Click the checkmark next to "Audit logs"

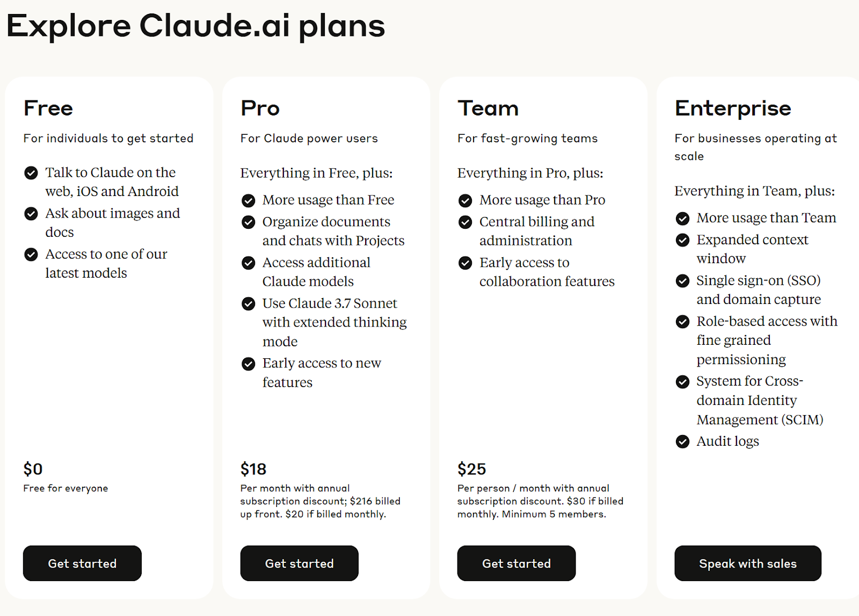[682, 442]
